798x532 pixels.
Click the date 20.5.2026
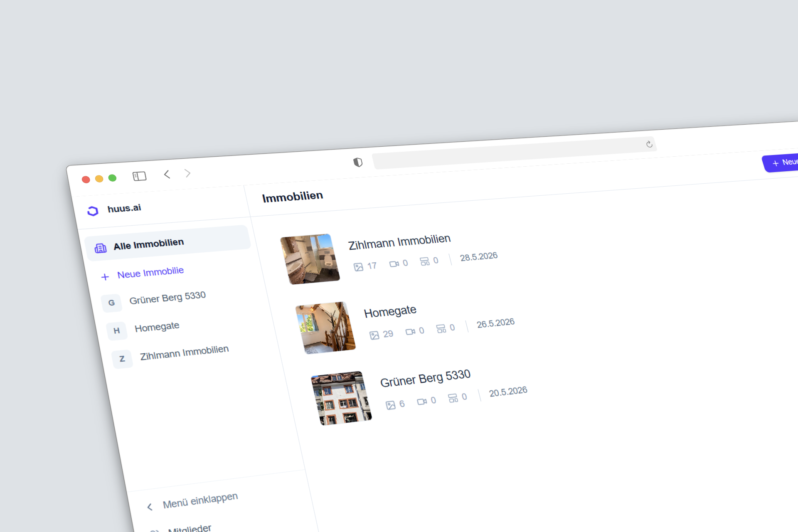(508, 392)
